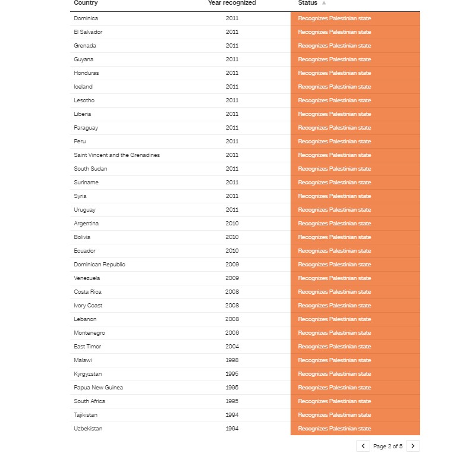Image resolution: width=476 pixels, height=459 pixels.
Task: Click year 2004 for East Timor
Action: (232, 347)
